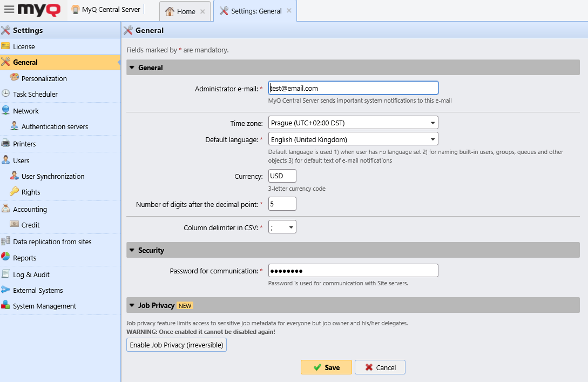The height and width of the screenshot is (382, 588).
Task: Switch to the Home tab
Action: coord(184,10)
